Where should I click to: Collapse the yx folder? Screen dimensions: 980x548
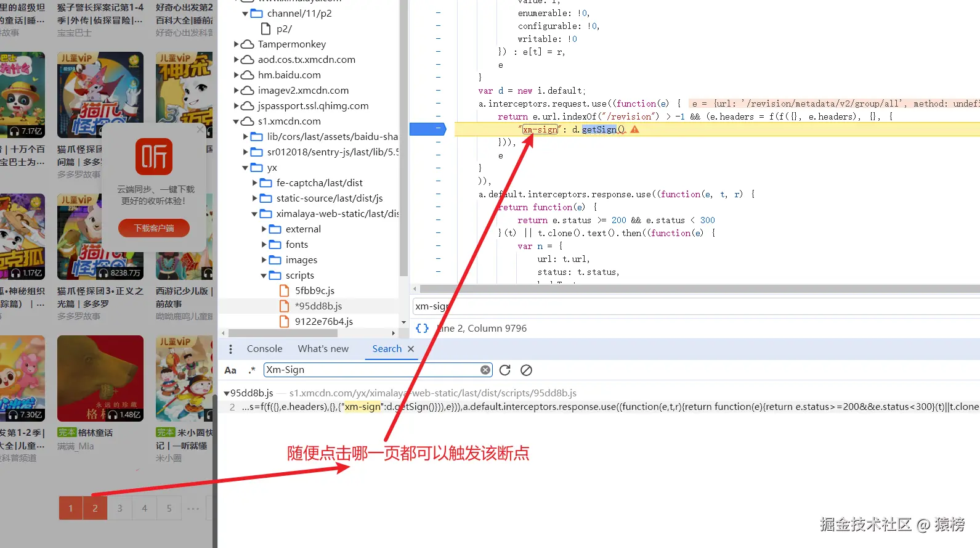point(245,167)
